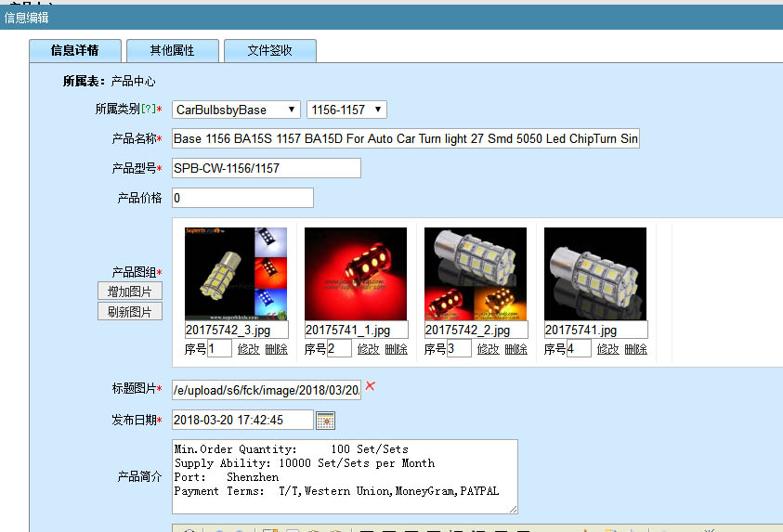This screenshot has width=783, height=532.
Task: Select the 20175742_3.jpg product thumbnail
Action: (x=236, y=274)
